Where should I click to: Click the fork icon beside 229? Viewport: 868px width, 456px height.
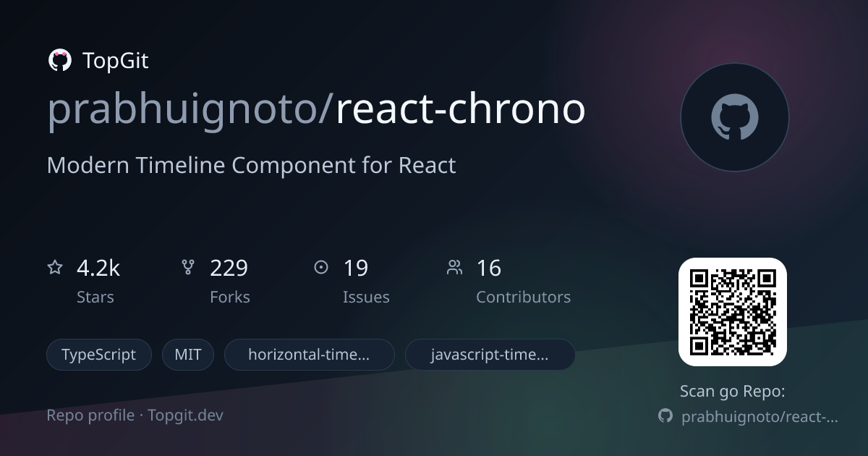point(188,268)
